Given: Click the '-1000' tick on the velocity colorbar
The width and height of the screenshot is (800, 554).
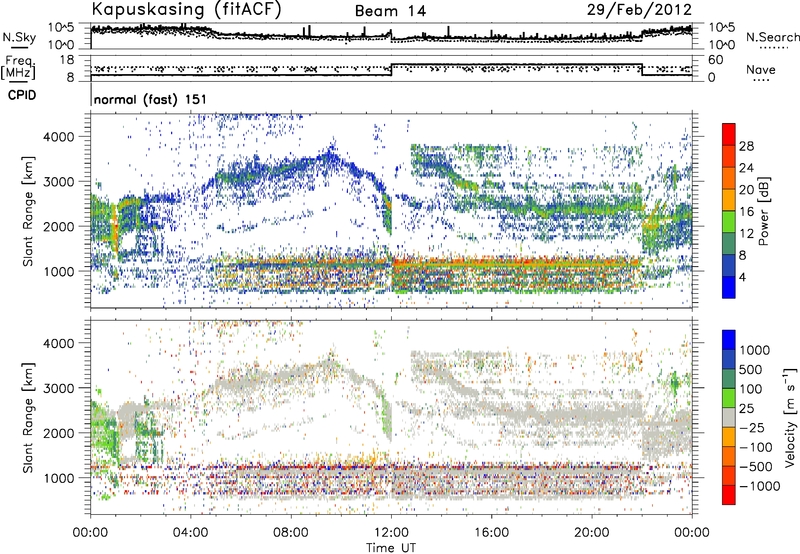Looking at the screenshot, I should [x=759, y=486].
